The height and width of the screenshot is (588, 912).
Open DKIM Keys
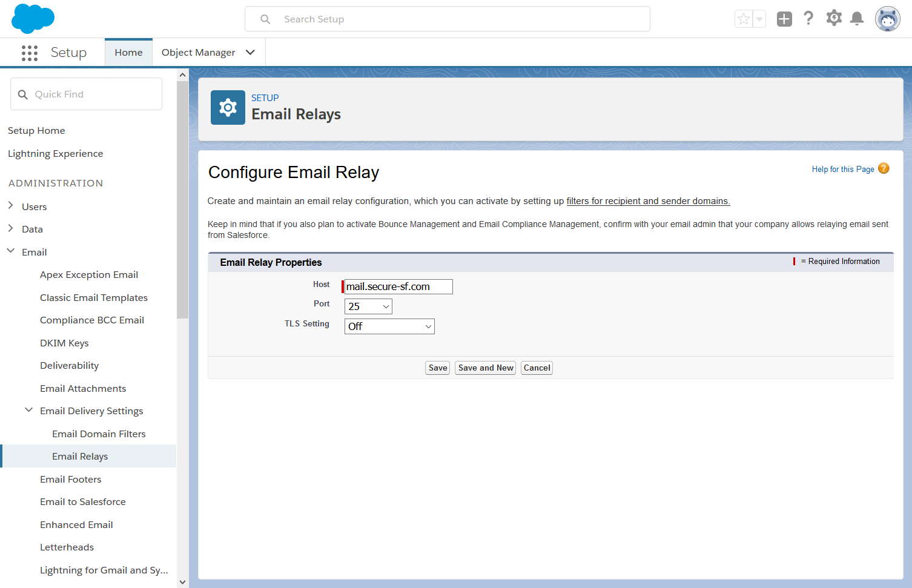pos(64,343)
